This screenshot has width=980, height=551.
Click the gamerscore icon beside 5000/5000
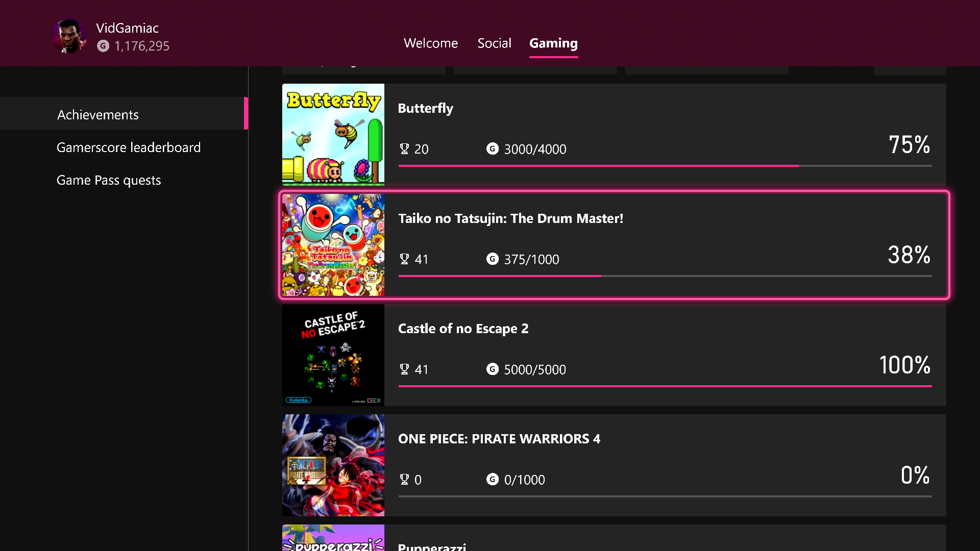point(492,369)
